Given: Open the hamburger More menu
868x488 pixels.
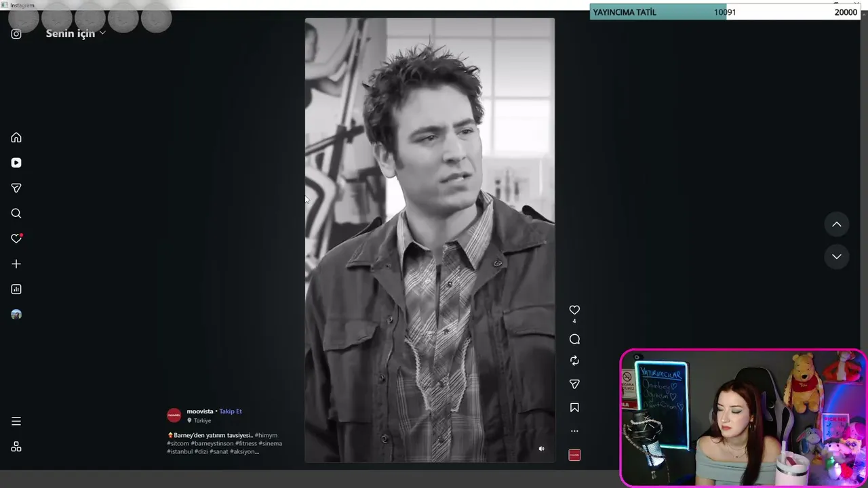Looking at the screenshot, I should point(16,421).
